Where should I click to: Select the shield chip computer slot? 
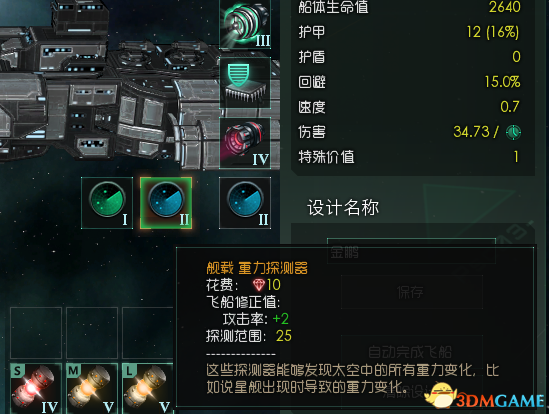(x=245, y=83)
